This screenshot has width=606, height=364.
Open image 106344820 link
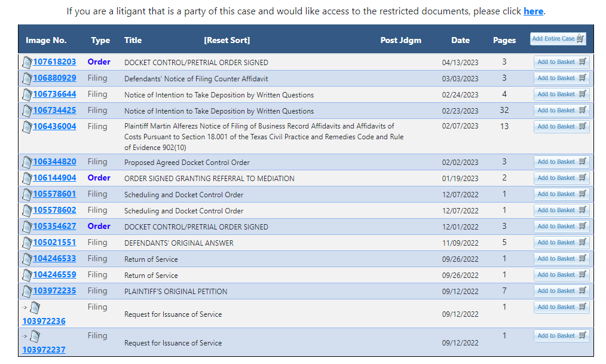pos(54,162)
